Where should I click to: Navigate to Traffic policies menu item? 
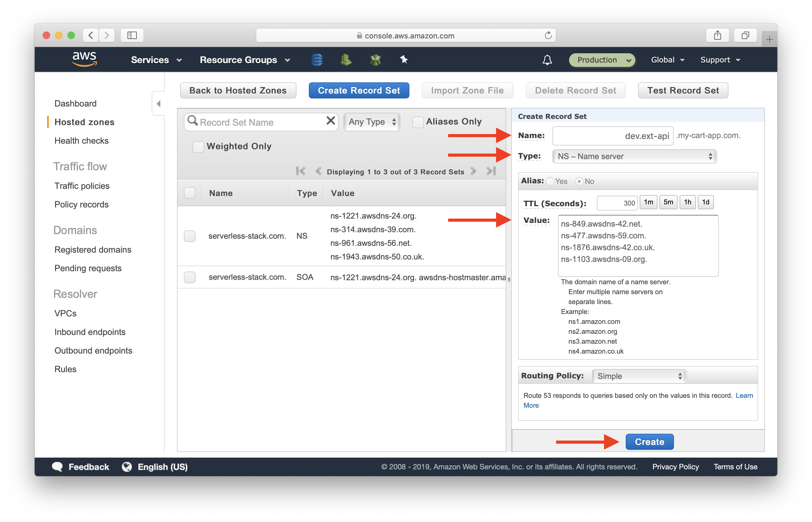[82, 185]
